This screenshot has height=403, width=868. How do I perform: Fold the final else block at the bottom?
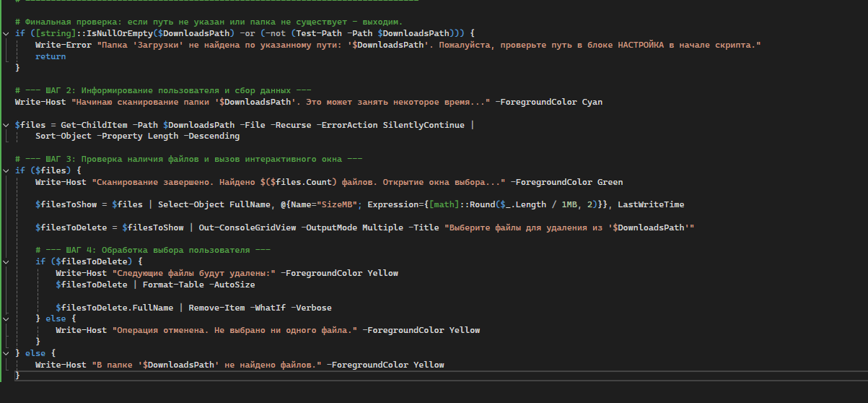[6, 353]
